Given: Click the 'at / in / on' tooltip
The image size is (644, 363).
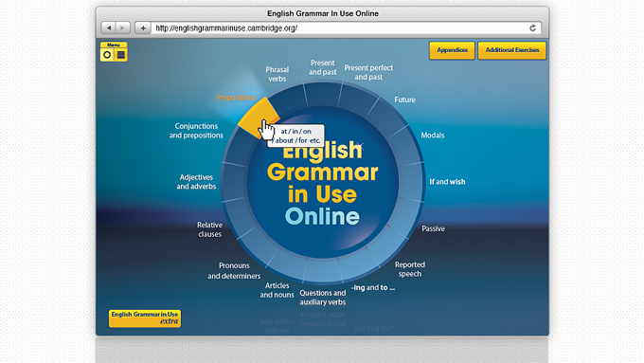Looking at the screenshot, I should pos(295,136).
